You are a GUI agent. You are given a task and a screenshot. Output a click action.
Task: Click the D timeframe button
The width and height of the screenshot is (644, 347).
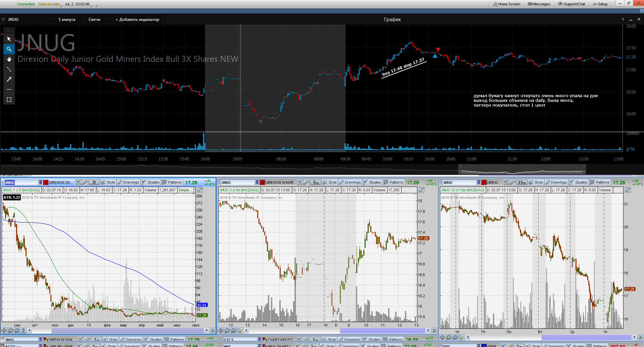pyautogui.click(x=94, y=182)
